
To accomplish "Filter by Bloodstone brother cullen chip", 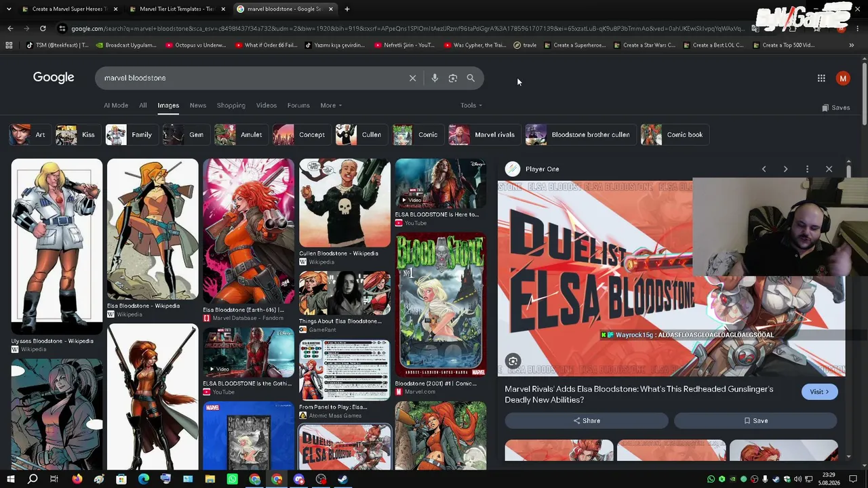I will click(580, 135).
